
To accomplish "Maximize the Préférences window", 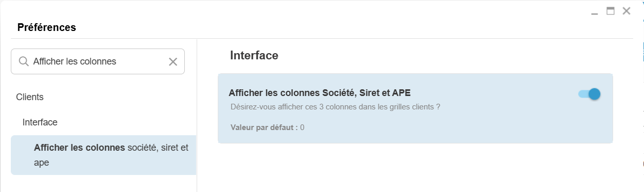I will point(611,11).
